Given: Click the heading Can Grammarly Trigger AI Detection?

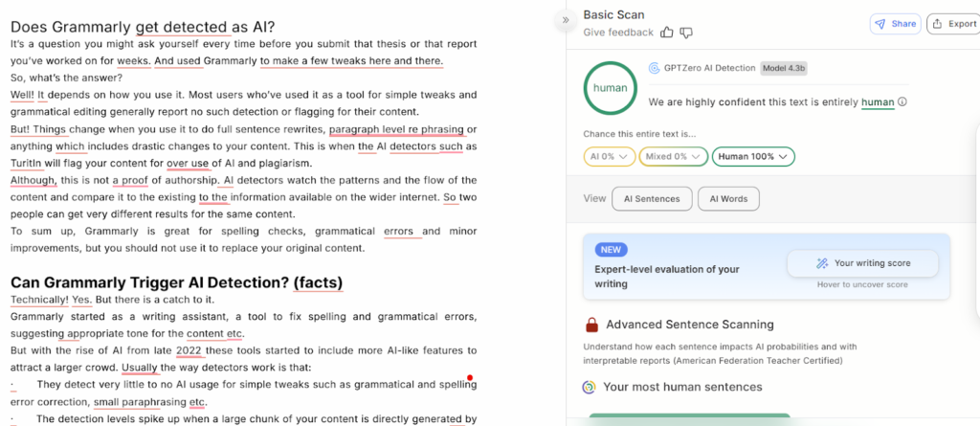Looking at the screenshot, I should (177, 282).
